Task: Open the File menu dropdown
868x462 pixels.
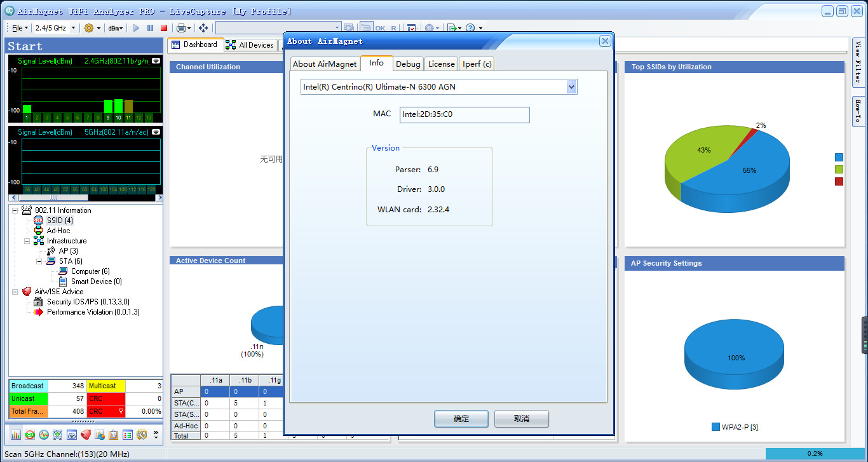Action: (x=20, y=28)
